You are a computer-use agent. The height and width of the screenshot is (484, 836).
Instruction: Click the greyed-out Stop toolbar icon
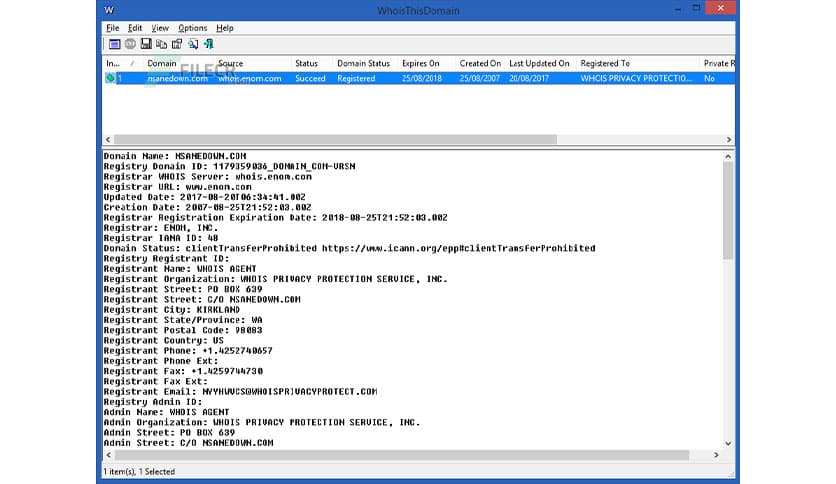130,44
